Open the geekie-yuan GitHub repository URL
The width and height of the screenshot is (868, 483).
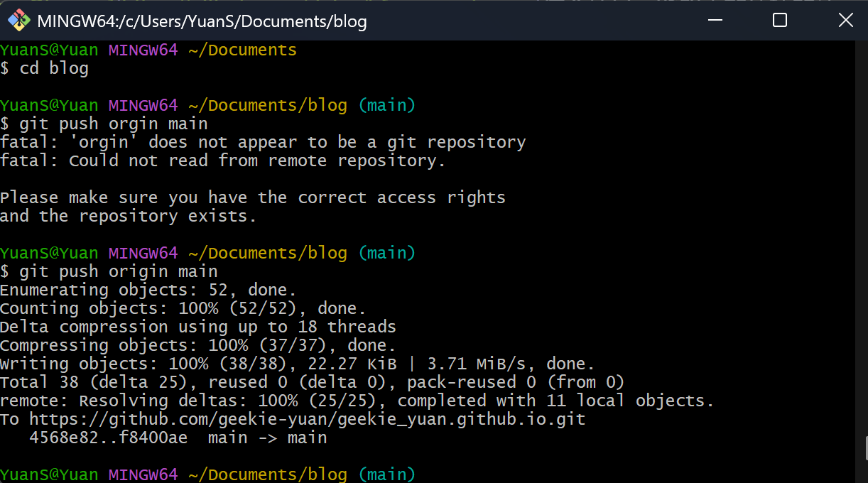(x=307, y=419)
